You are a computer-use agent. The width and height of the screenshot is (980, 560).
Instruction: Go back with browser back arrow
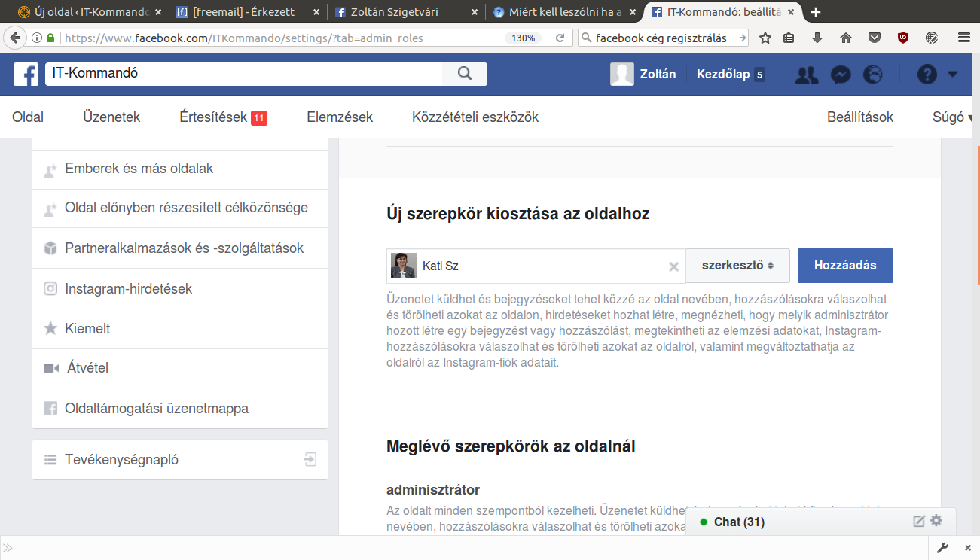click(x=16, y=38)
